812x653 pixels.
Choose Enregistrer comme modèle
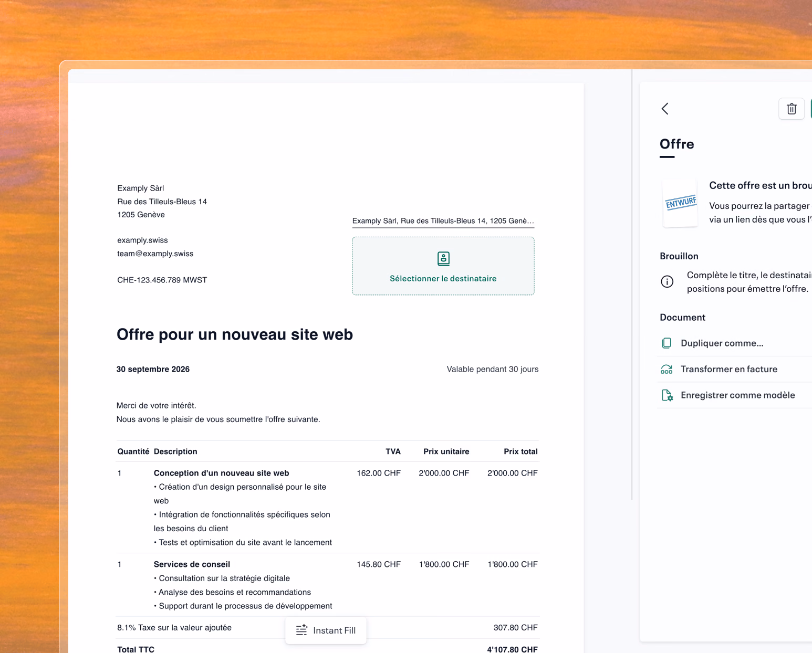click(737, 395)
